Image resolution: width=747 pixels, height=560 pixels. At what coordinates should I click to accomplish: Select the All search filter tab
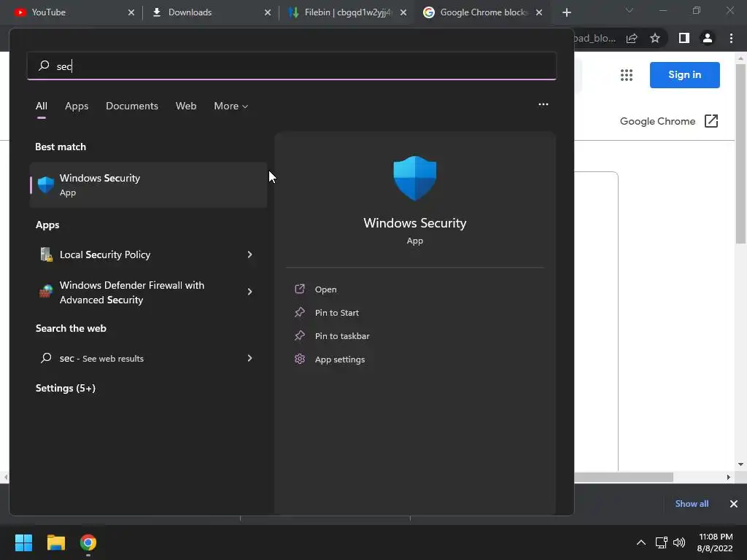pyautogui.click(x=42, y=106)
